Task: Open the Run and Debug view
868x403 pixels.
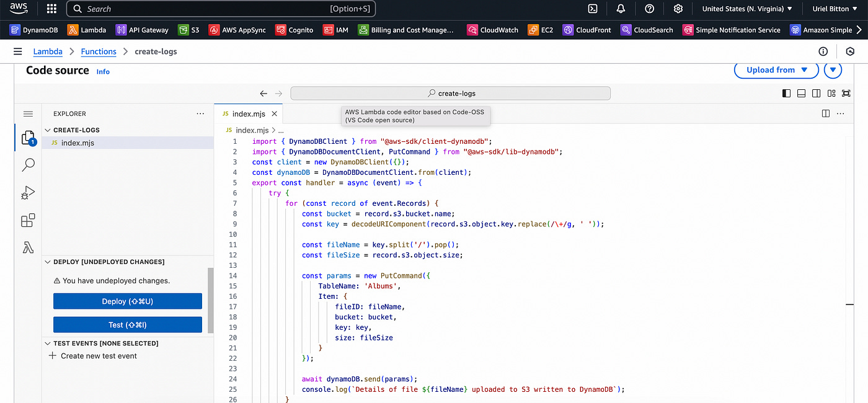Action: click(x=28, y=193)
